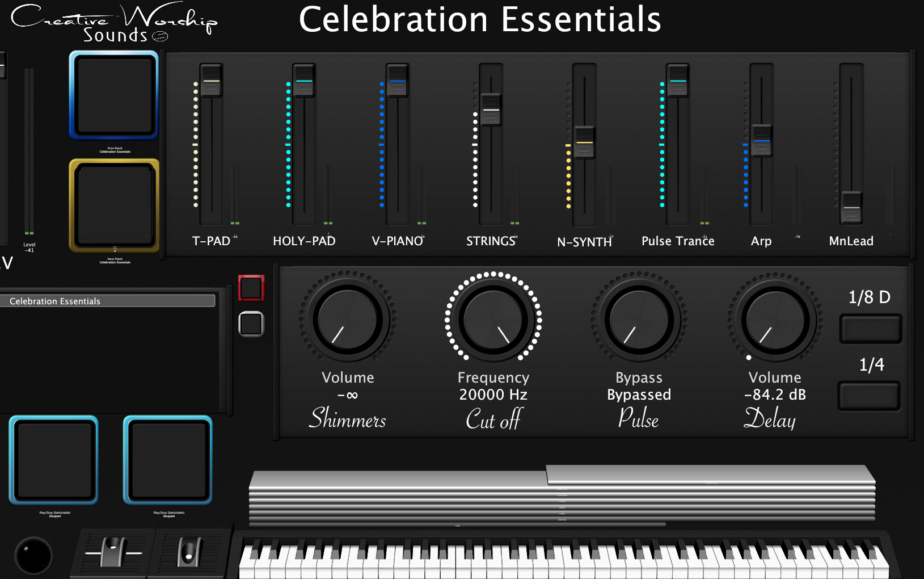924x579 pixels.
Task: Click the 'Cut off' script label
Action: [x=493, y=419]
